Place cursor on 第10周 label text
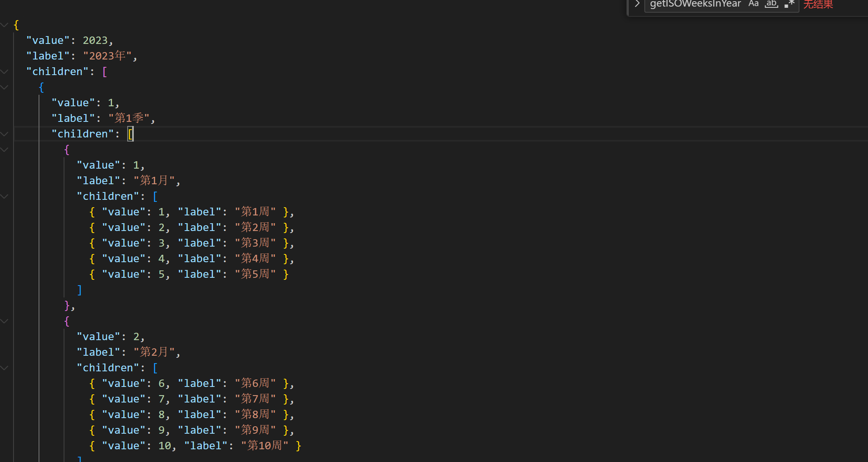This screenshot has width=868, height=462. [x=265, y=446]
